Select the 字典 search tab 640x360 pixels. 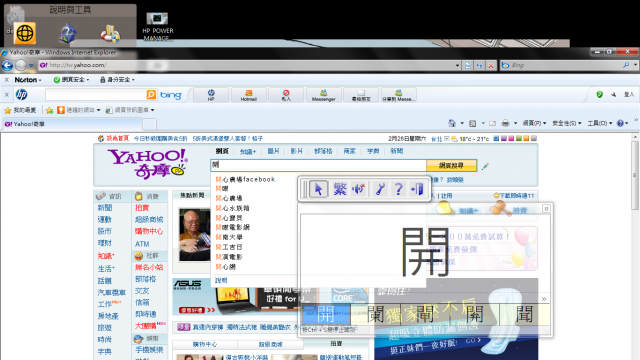coord(373,151)
